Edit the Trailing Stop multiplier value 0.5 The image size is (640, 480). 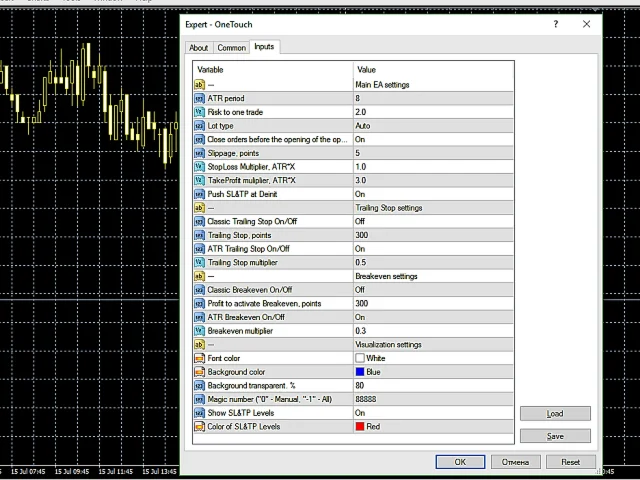point(433,262)
